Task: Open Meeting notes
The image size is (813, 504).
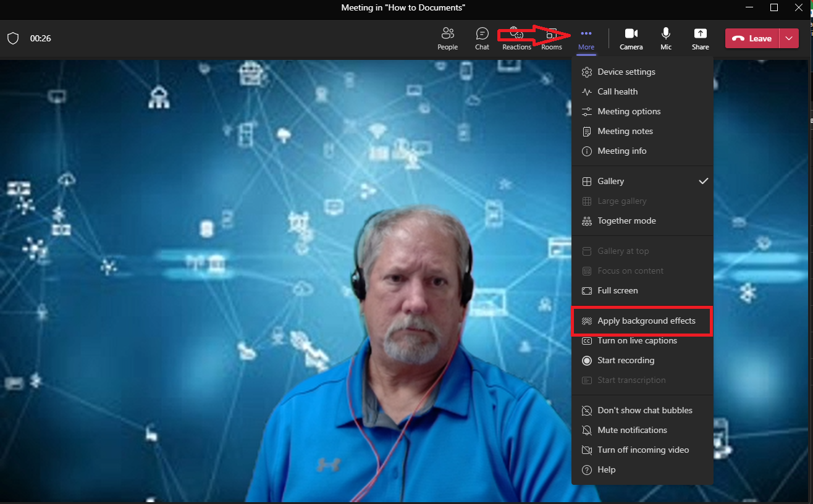Action: tap(642, 131)
